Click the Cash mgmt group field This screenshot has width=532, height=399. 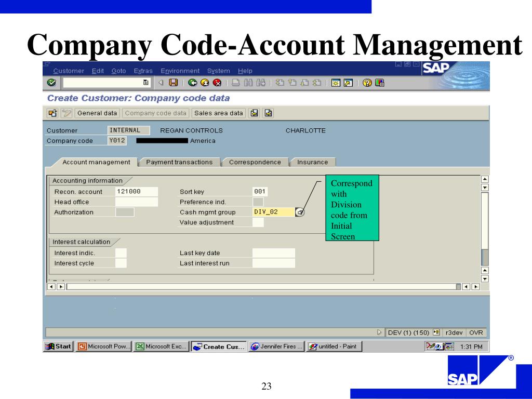pyautogui.click(x=273, y=212)
